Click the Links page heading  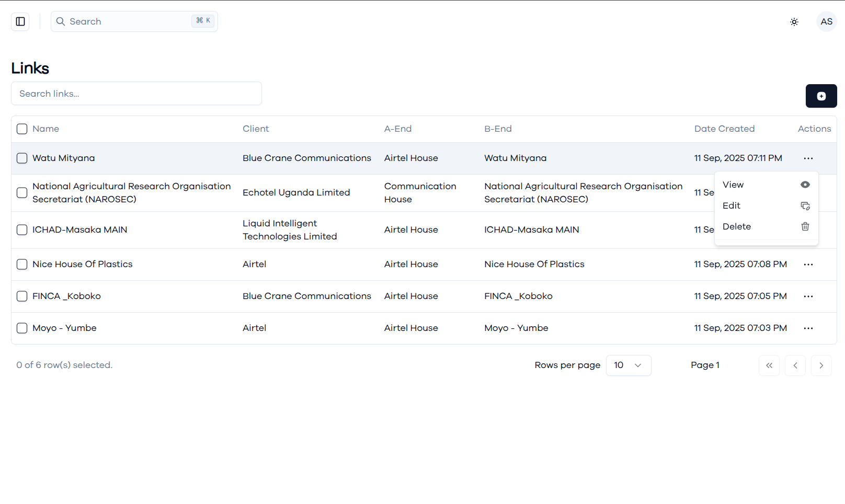coord(30,68)
